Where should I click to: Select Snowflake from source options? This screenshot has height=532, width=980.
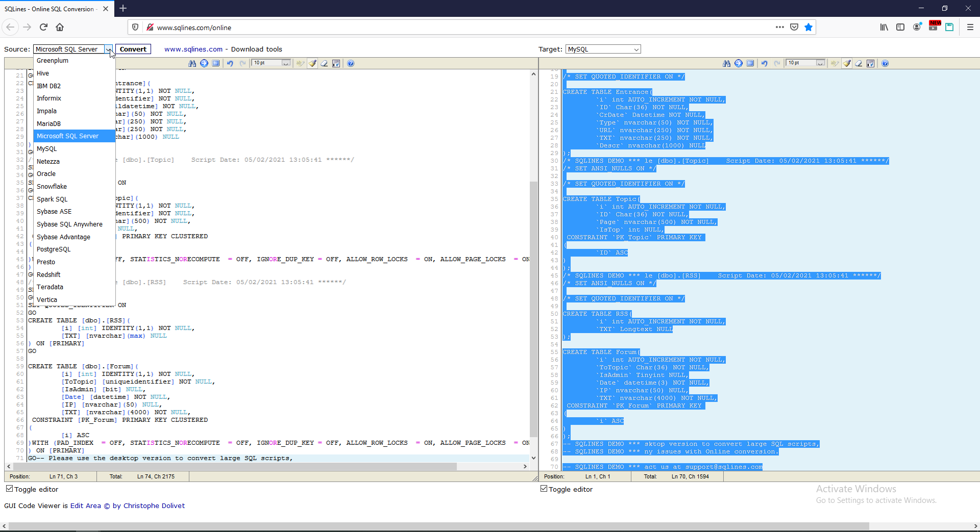coord(75,187)
